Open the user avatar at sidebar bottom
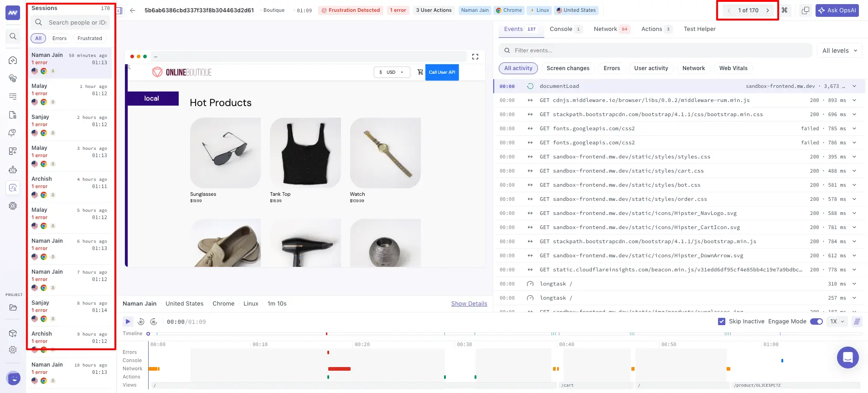 coord(14,378)
